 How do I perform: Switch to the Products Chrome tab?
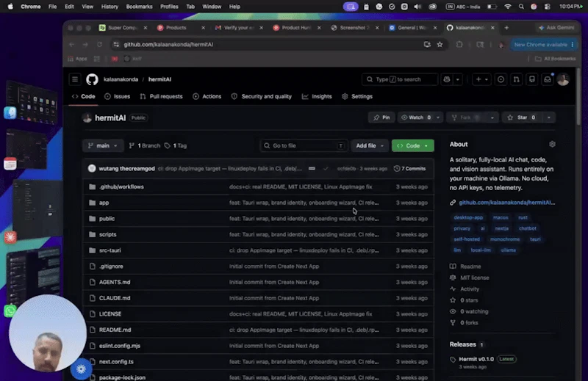[x=176, y=28]
